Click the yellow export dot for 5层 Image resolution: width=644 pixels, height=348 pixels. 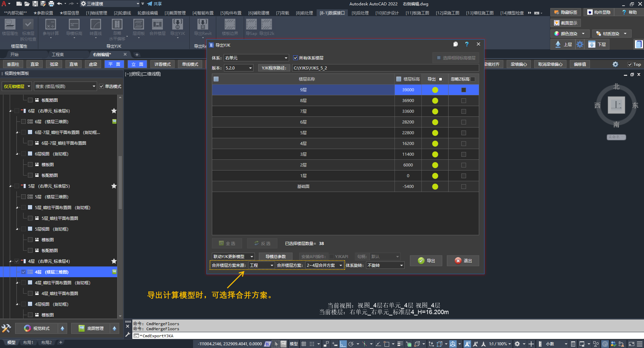pos(435,133)
